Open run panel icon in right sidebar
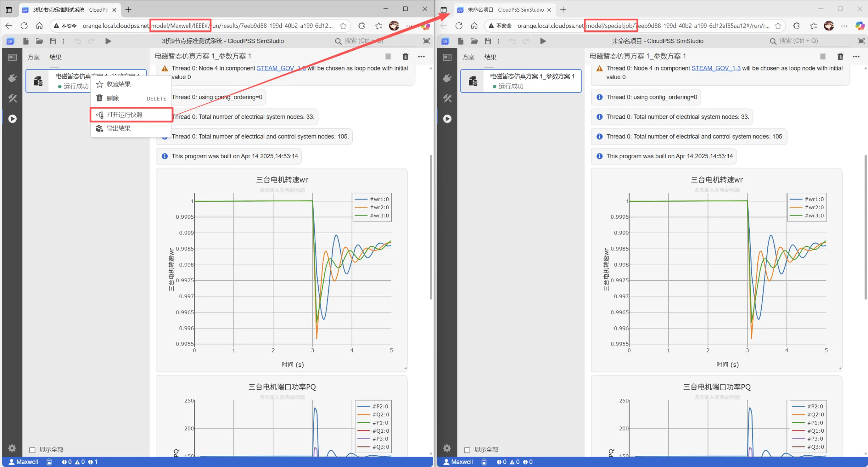This screenshot has height=467, width=868. [447, 119]
